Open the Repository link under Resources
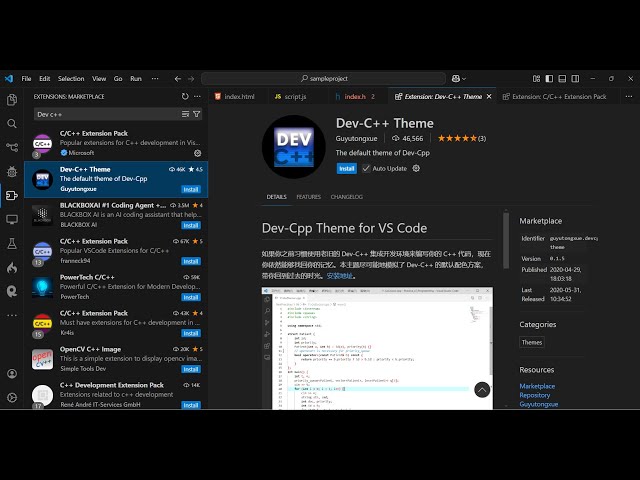 534,395
